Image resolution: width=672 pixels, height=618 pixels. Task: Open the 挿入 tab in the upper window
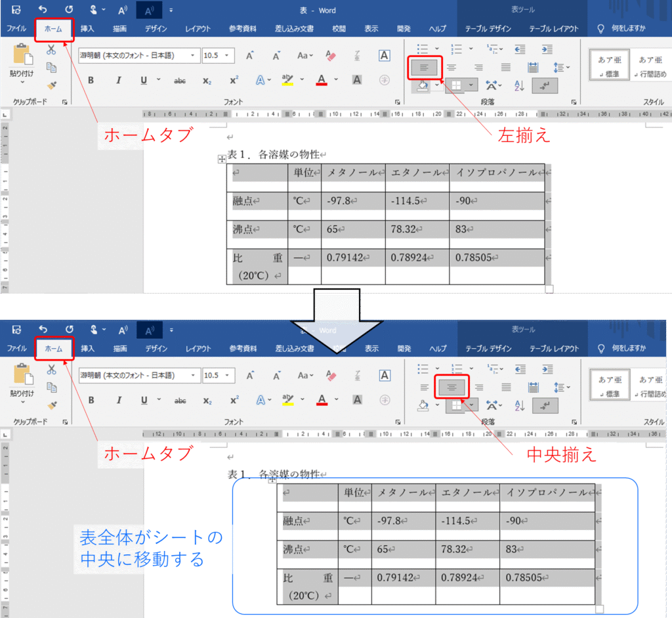tap(87, 29)
